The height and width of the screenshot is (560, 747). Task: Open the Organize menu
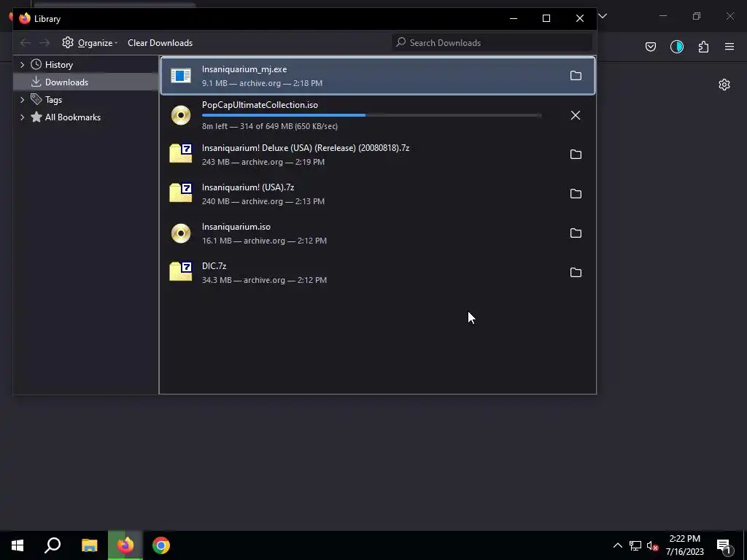[x=90, y=43]
